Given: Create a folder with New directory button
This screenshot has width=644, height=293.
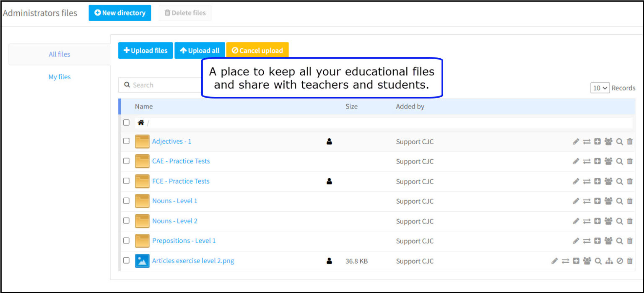Looking at the screenshot, I should (x=120, y=13).
